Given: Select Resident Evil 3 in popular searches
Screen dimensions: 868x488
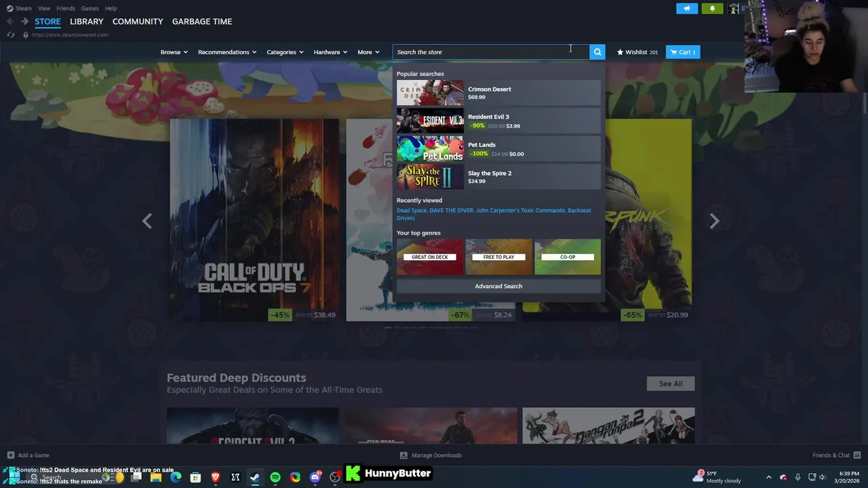Looking at the screenshot, I should [498, 121].
